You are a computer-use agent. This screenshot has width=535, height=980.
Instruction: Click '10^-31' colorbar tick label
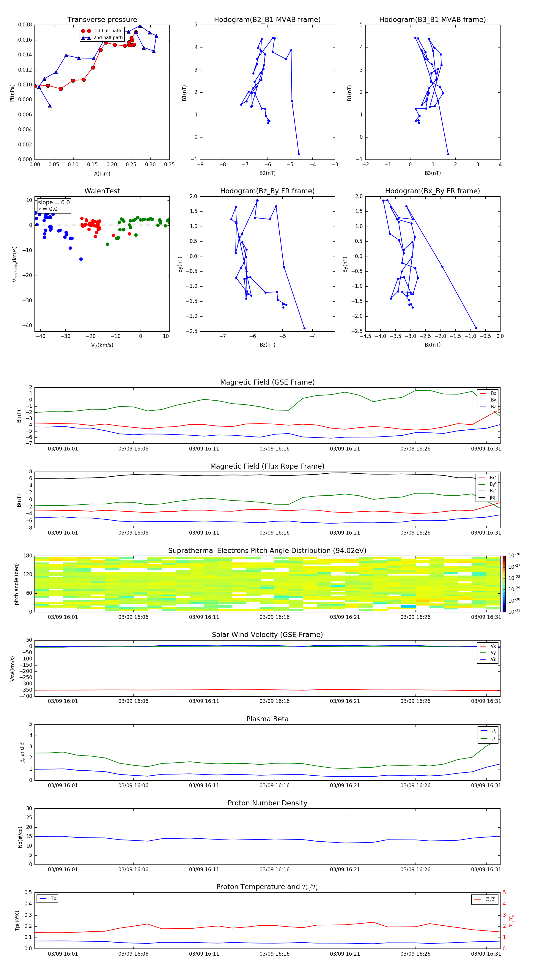click(x=514, y=611)
